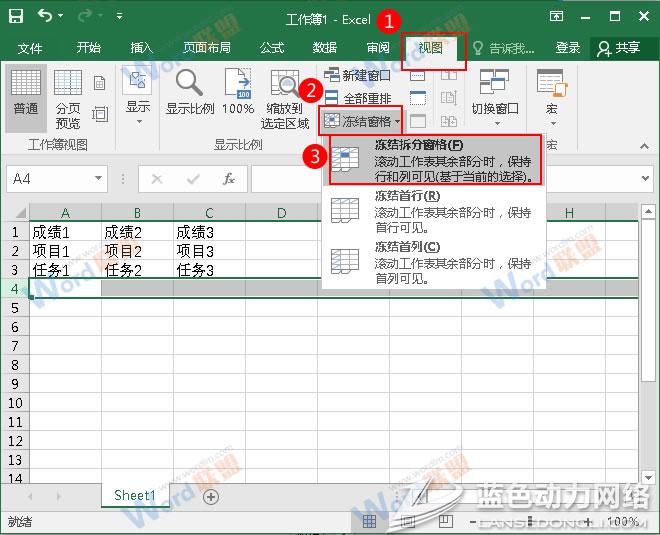
Task: Click the Save icon in quick access toolbar
Action: [x=16, y=16]
